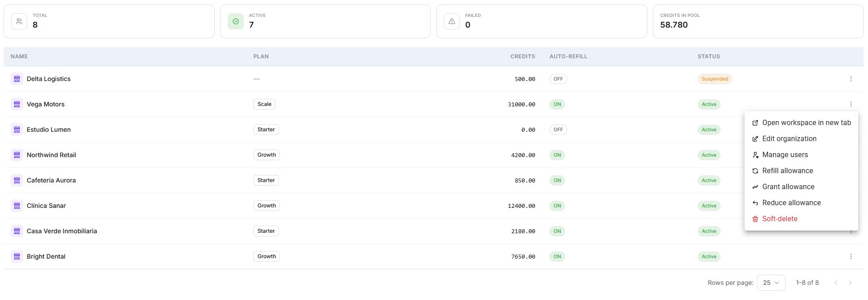Click the 1–8 of 8 pagination text
Image resolution: width=868 pixels, height=300 pixels.
pos(807,283)
